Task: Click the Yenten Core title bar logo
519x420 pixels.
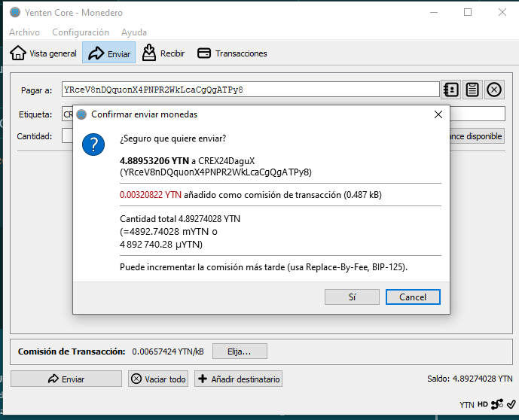Action: click(x=14, y=13)
